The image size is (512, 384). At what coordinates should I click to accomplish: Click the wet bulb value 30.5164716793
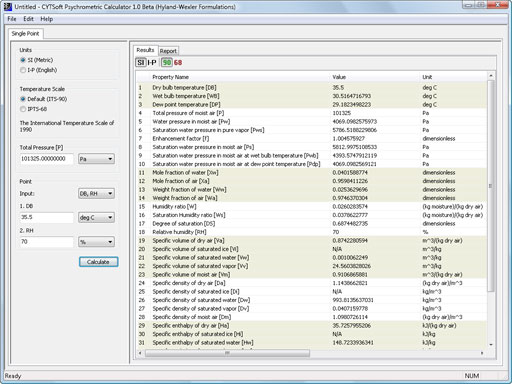(x=352, y=96)
